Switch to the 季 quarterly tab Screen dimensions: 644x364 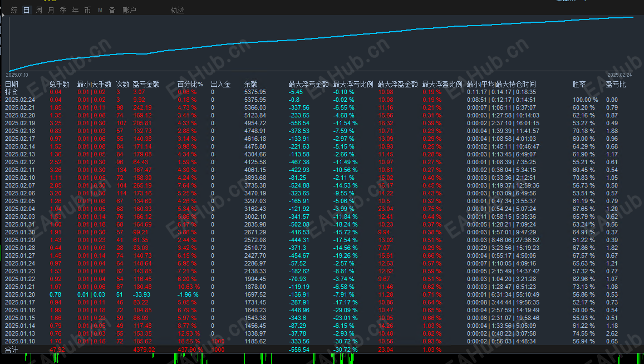[63, 10]
